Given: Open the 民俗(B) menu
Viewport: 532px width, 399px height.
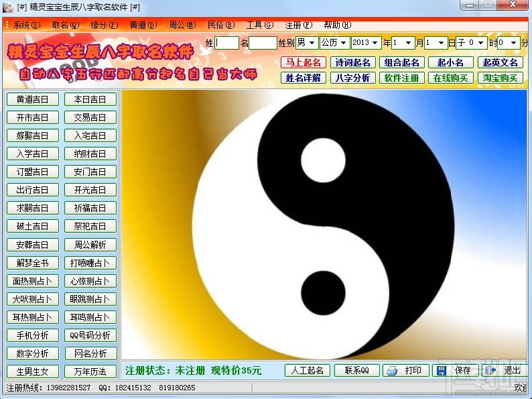Looking at the screenshot, I should point(221,25).
